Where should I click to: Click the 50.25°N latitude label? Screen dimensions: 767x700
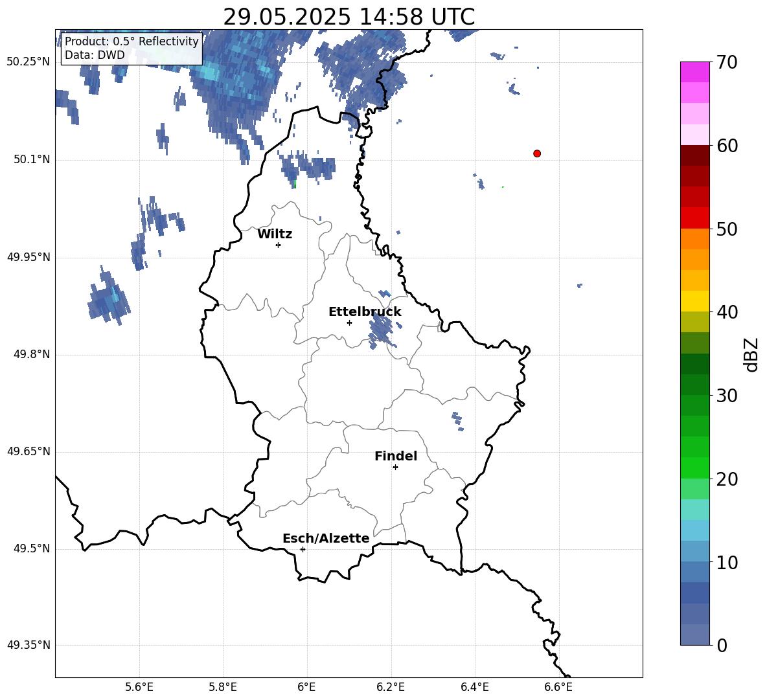(29, 62)
